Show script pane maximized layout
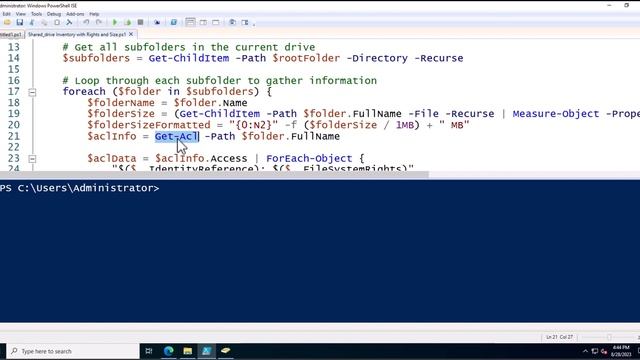Viewport: 640px width, 360px height. [x=216, y=22]
